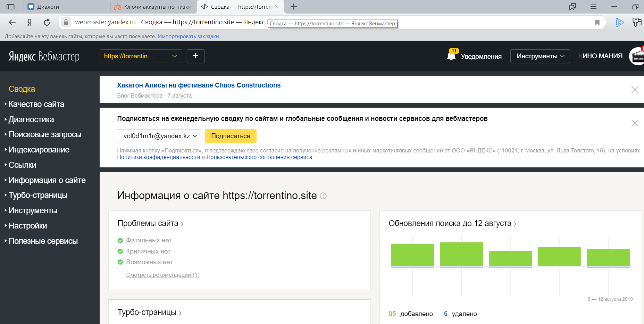Open the page feedback icon in toolbar
Screen dimensions: 644x324
637,23
